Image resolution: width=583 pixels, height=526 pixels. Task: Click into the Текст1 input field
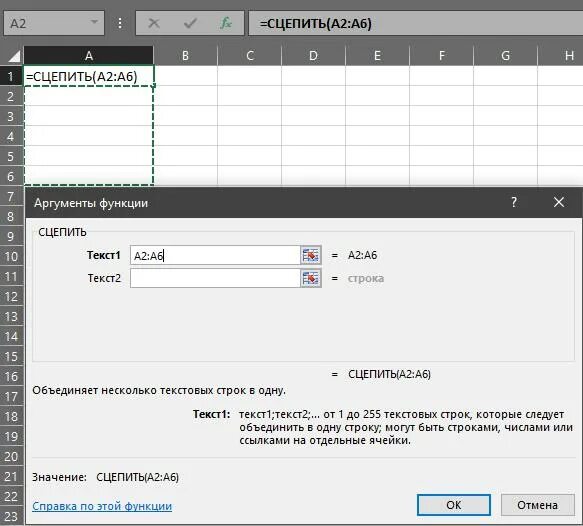click(x=215, y=255)
